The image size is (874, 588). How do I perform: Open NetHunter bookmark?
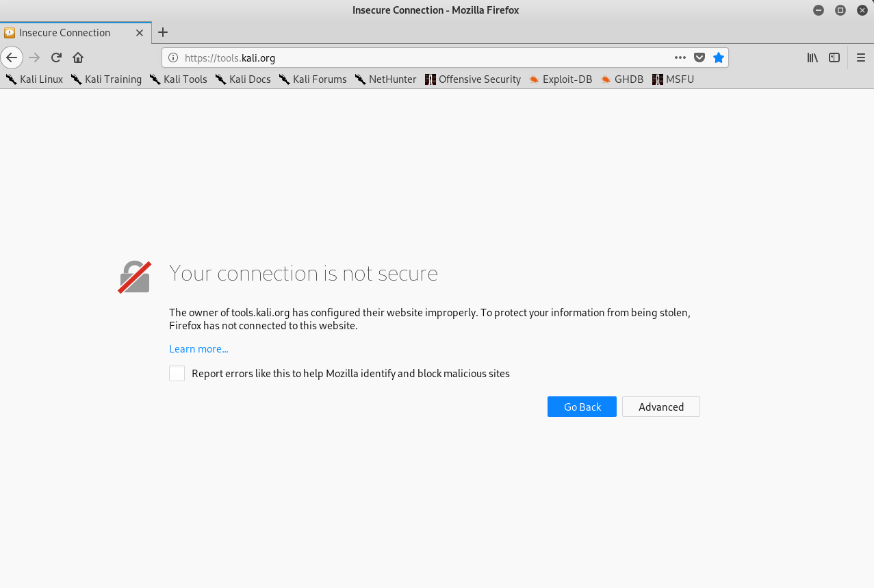pyautogui.click(x=385, y=79)
